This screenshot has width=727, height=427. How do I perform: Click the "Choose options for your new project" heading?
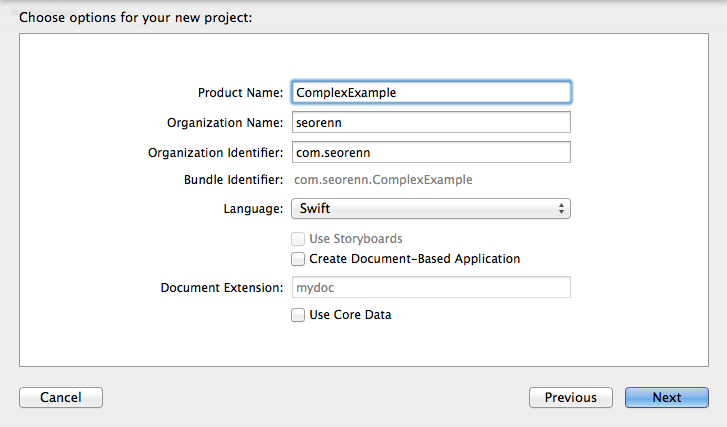tap(135, 18)
